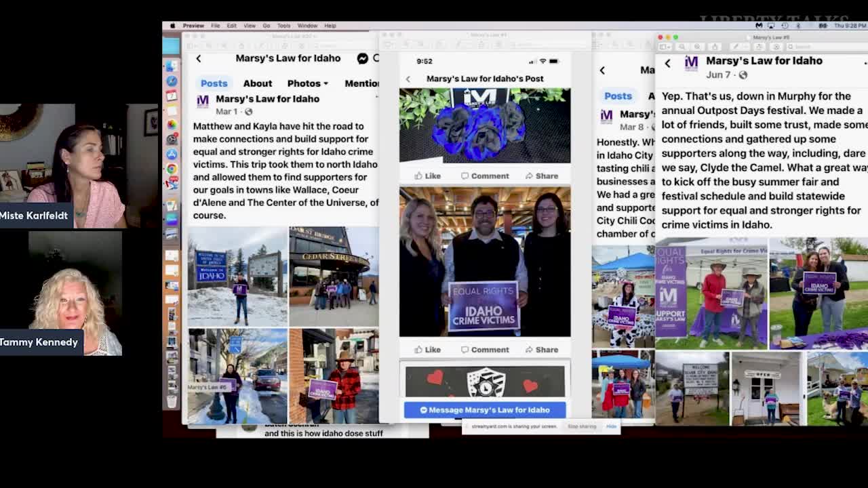Open the Help menu

pyautogui.click(x=330, y=26)
